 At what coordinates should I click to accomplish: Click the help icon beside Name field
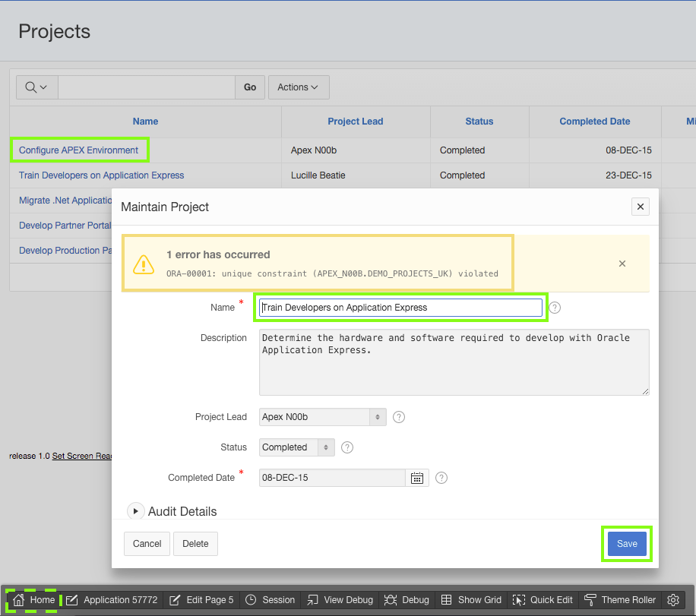(x=555, y=308)
